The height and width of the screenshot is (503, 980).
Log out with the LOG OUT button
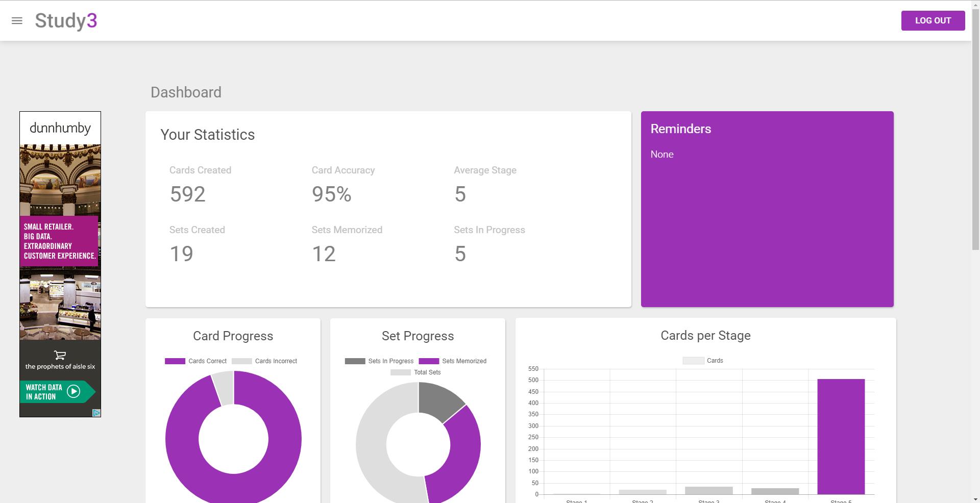(933, 21)
